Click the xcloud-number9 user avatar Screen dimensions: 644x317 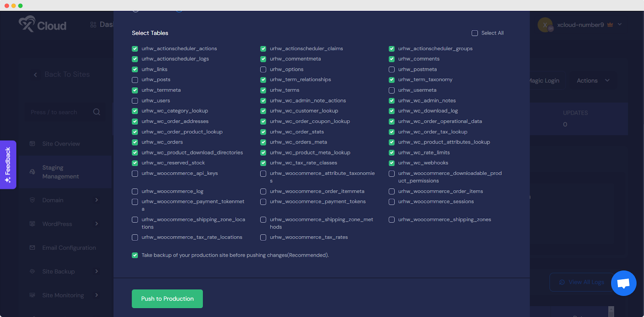545,25
